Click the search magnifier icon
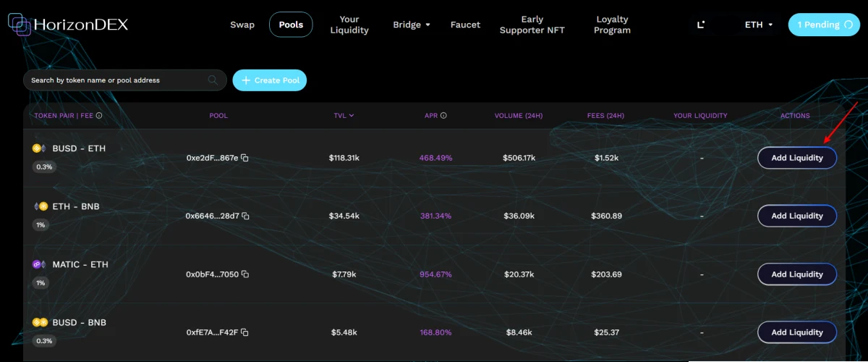868x362 pixels. 213,80
